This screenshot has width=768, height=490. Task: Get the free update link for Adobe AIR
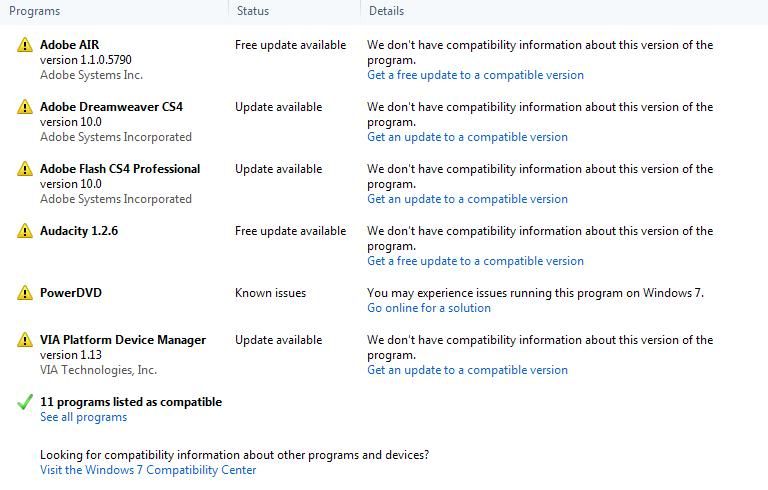[x=475, y=75]
